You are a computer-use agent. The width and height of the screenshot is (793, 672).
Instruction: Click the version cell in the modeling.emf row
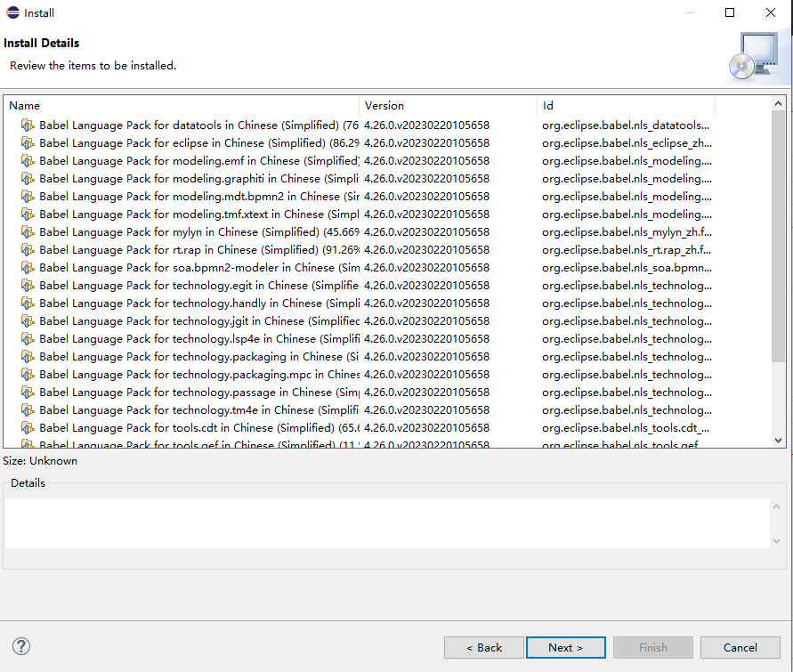427,161
